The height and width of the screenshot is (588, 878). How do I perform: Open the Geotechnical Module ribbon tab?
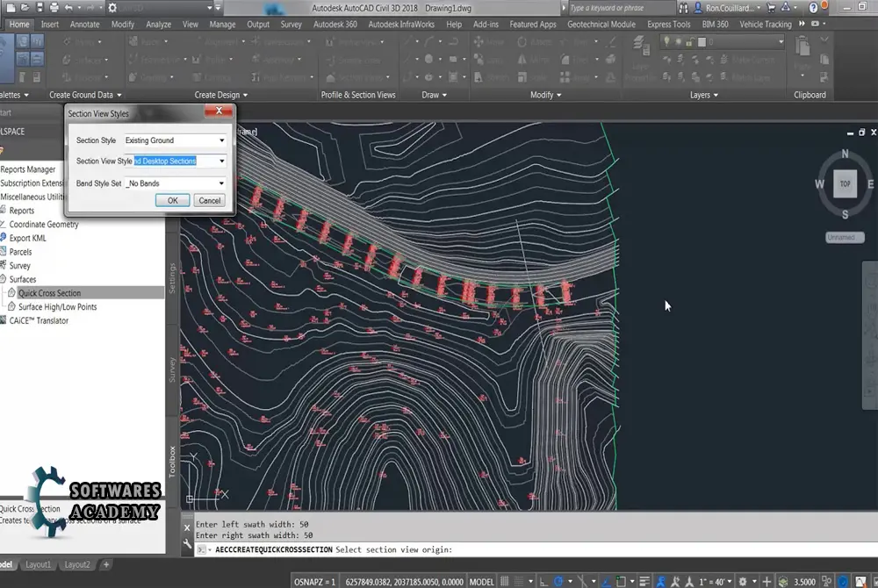coord(601,25)
